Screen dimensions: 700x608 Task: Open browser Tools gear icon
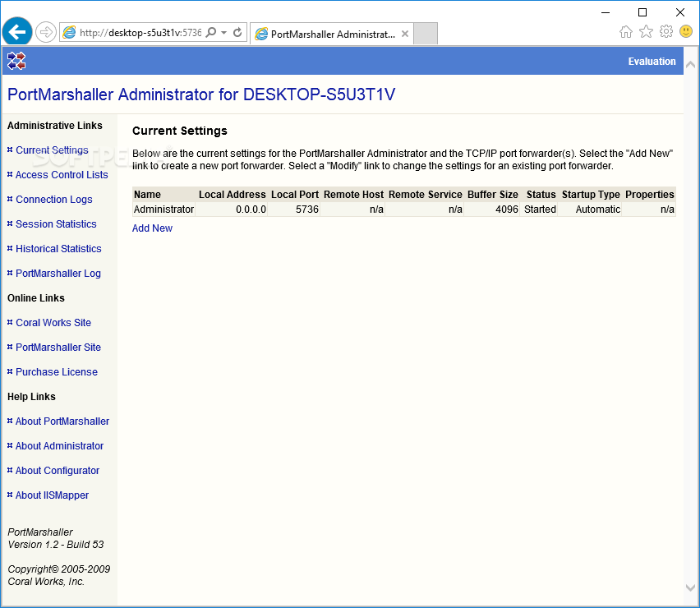pos(666,32)
